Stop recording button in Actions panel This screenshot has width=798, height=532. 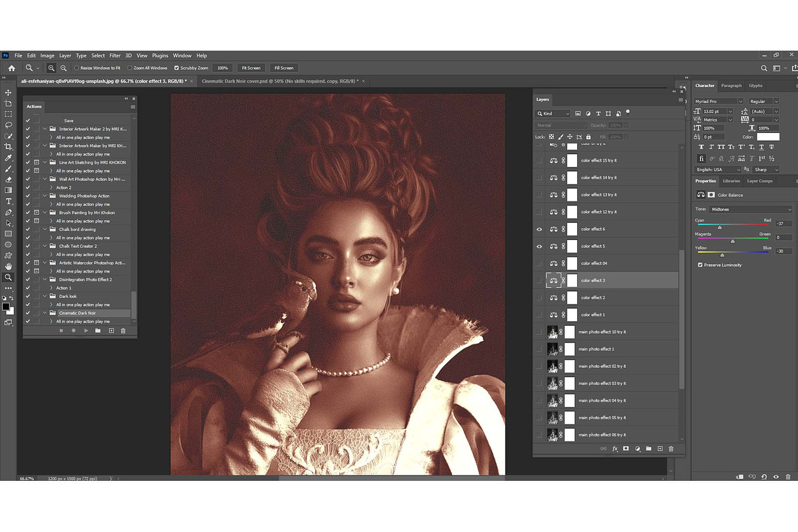61,331
